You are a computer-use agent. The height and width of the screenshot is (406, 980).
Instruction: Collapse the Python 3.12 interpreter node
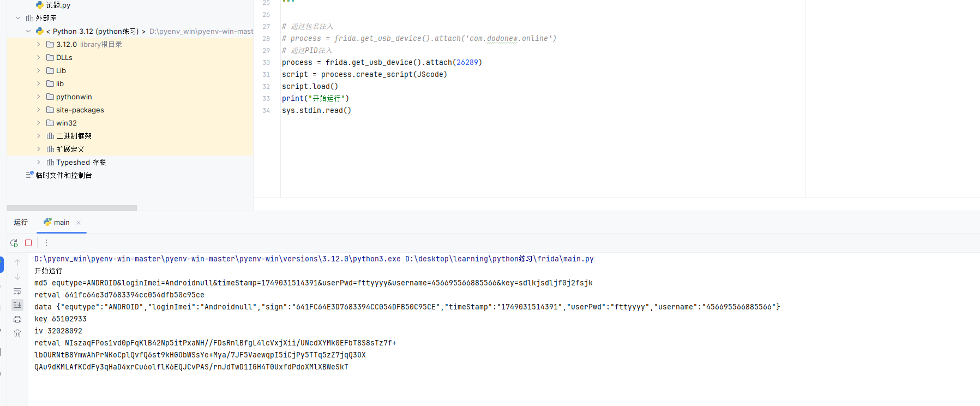(x=28, y=31)
